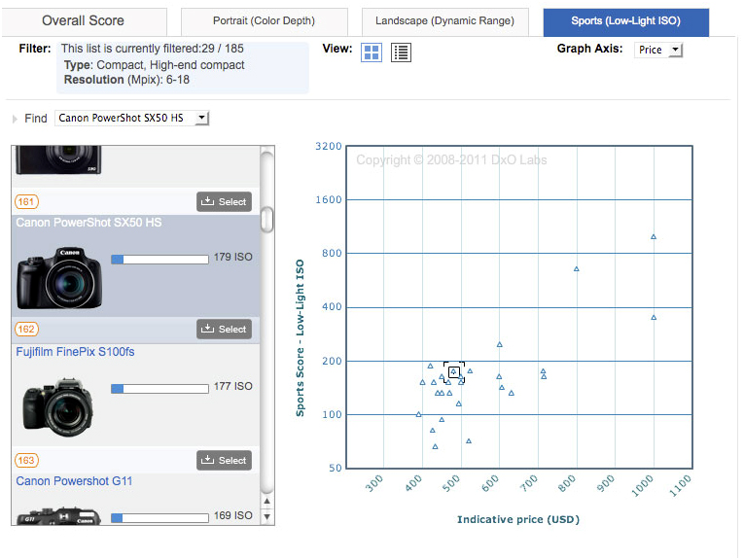Image resolution: width=744 pixels, height=560 pixels.
Task: Expand the Find disclosure triangle
Action: tap(15, 119)
